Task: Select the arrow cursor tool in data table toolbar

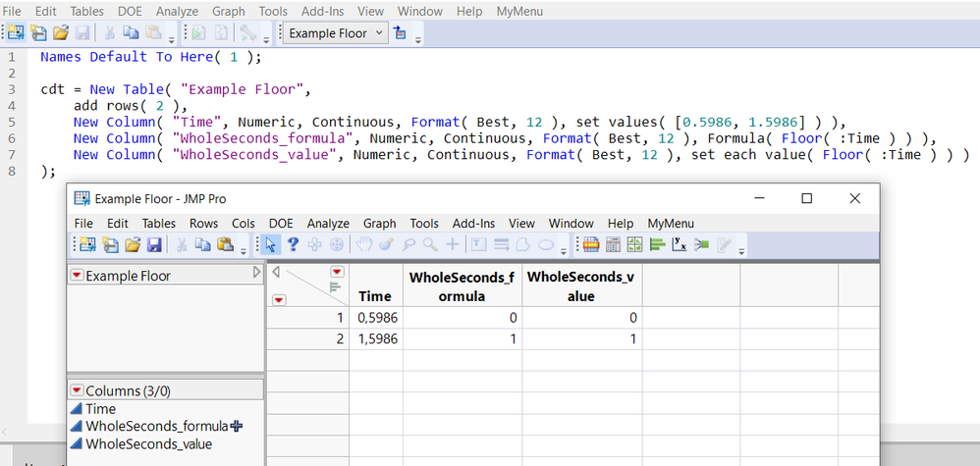Action: 271,244
